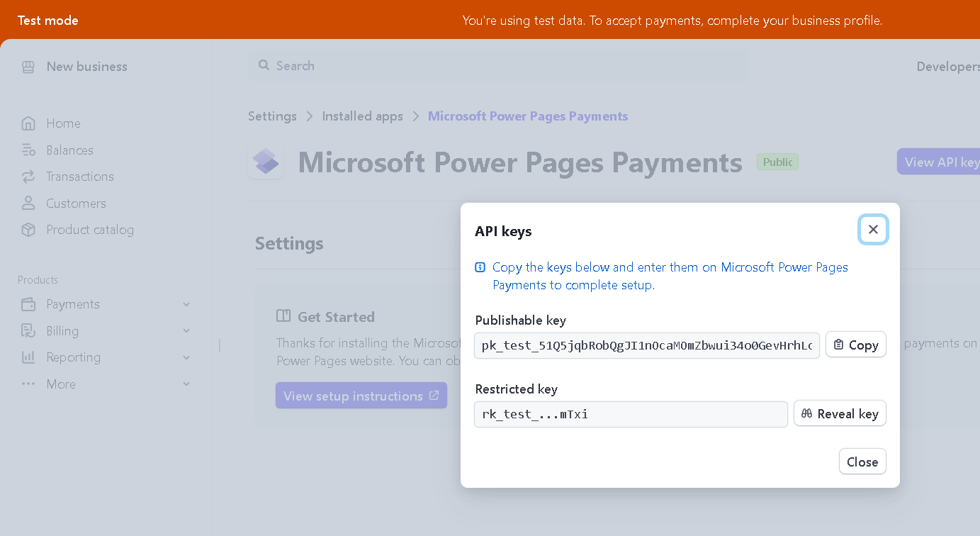Go to Installed apps breadcrumb
Screen dimensions: 980x536
pos(362,116)
